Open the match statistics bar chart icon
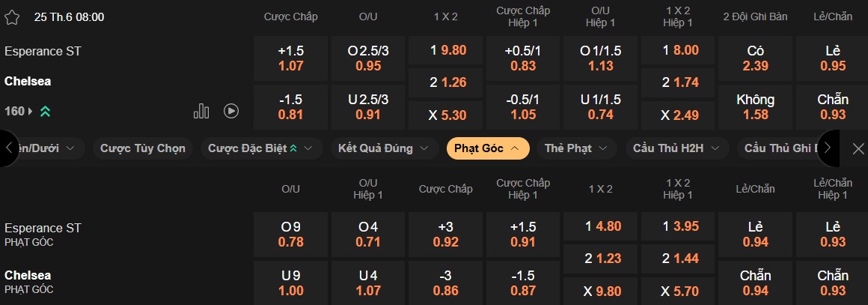 (201, 111)
